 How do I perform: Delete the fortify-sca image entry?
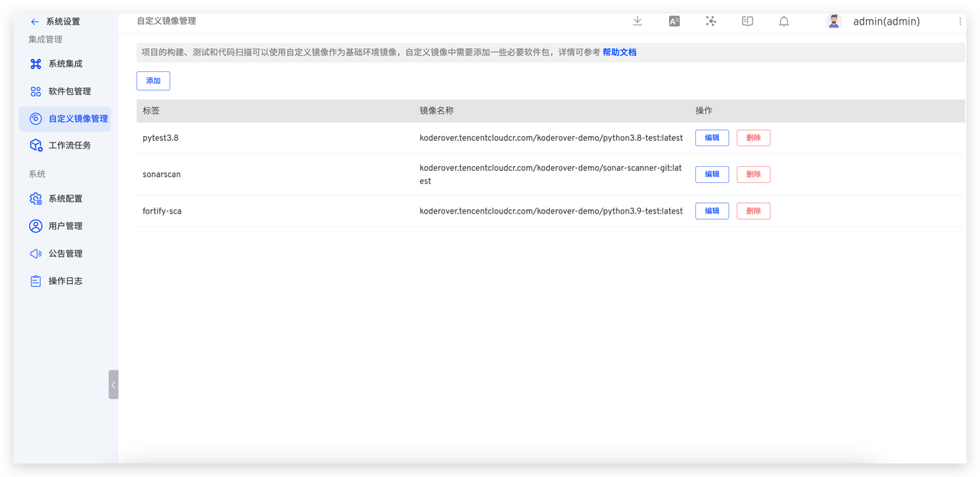[753, 211]
